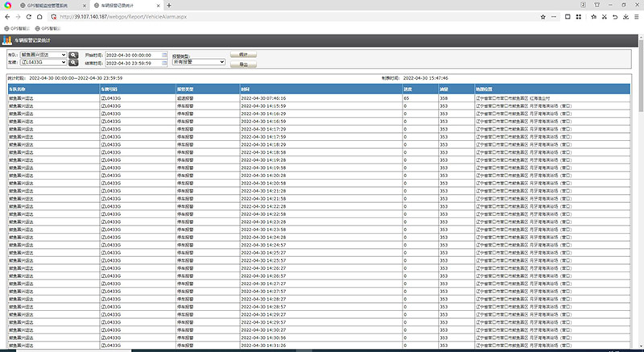Screen dimensions: 644x352
Task: Click the 统计 statistics button
Action: pyautogui.click(x=243, y=54)
